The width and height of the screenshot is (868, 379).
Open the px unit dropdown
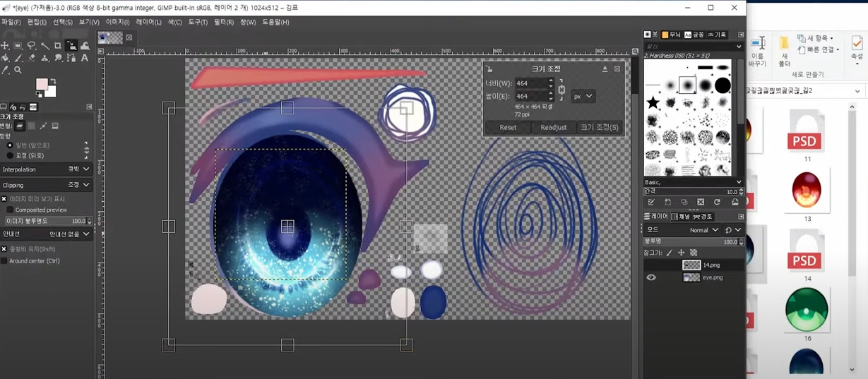click(583, 97)
